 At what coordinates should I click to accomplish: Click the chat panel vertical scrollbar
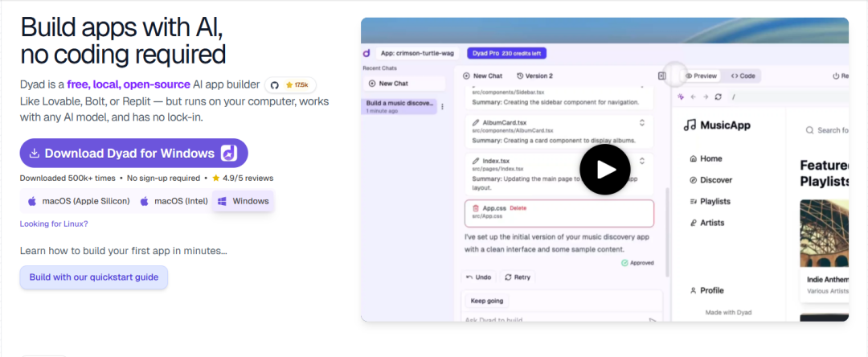point(667,232)
